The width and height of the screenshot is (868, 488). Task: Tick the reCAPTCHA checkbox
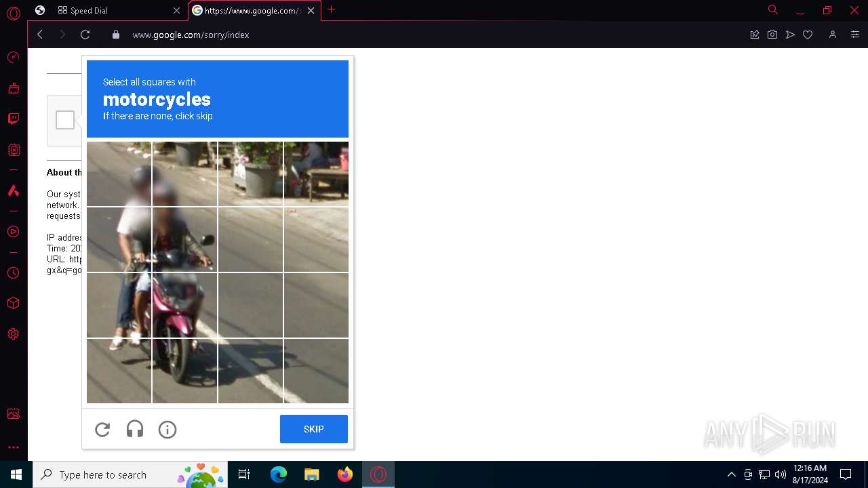[x=65, y=120]
